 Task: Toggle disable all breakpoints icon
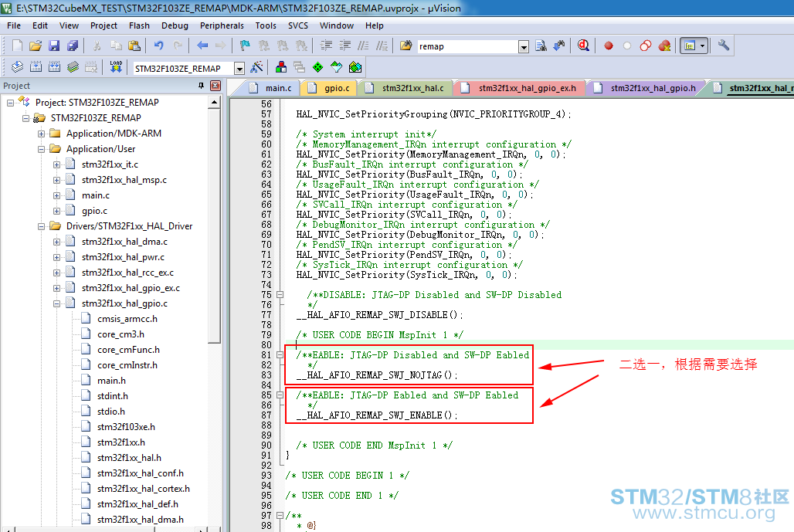pyautogui.click(x=646, y=46)
